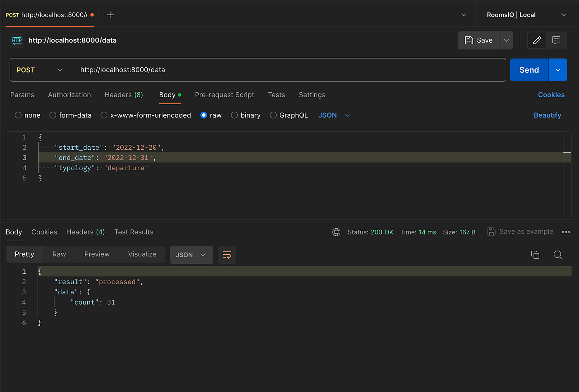Search the response with magnifier icon
The height and width of the screenshot is (392, 579).
coord(557,255)
